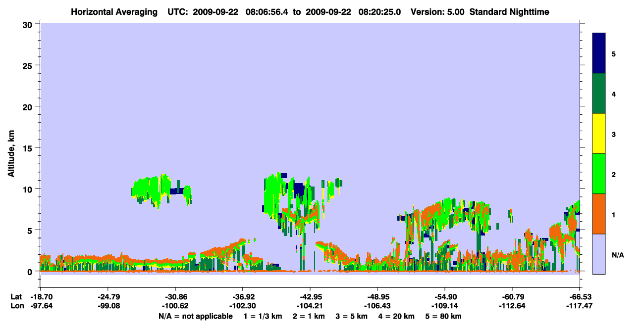Click the y-axis tick label 25
This screenshot has width=644, height=330.
pos(28,65)
